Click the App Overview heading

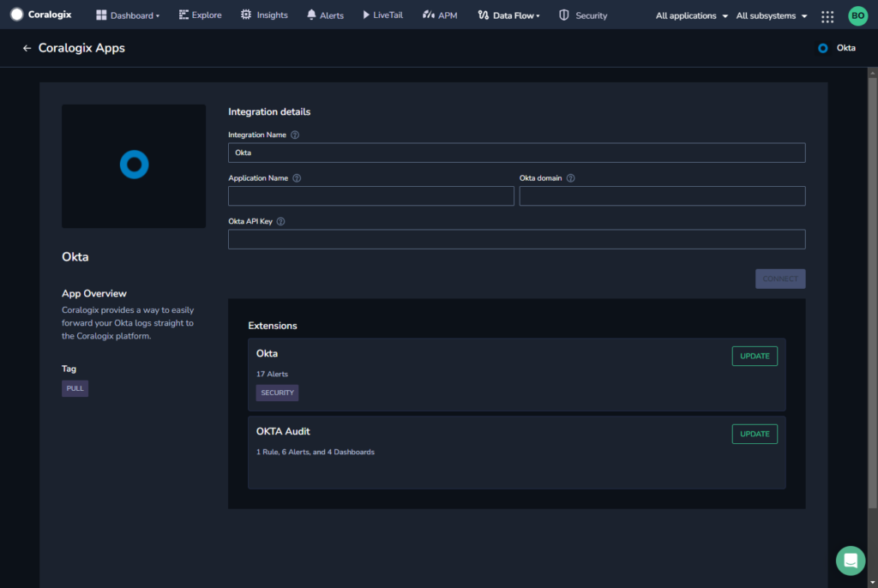[x=94, y=293]
